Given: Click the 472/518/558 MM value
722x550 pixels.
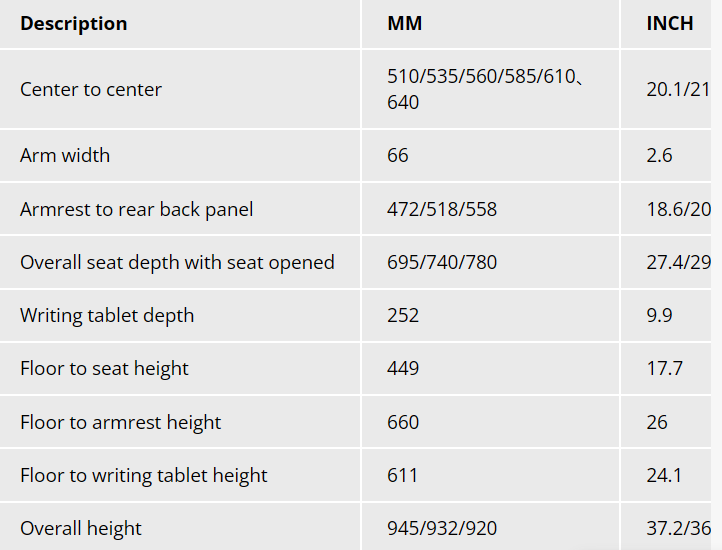Looking at the screenshot, I should (441, 209).
